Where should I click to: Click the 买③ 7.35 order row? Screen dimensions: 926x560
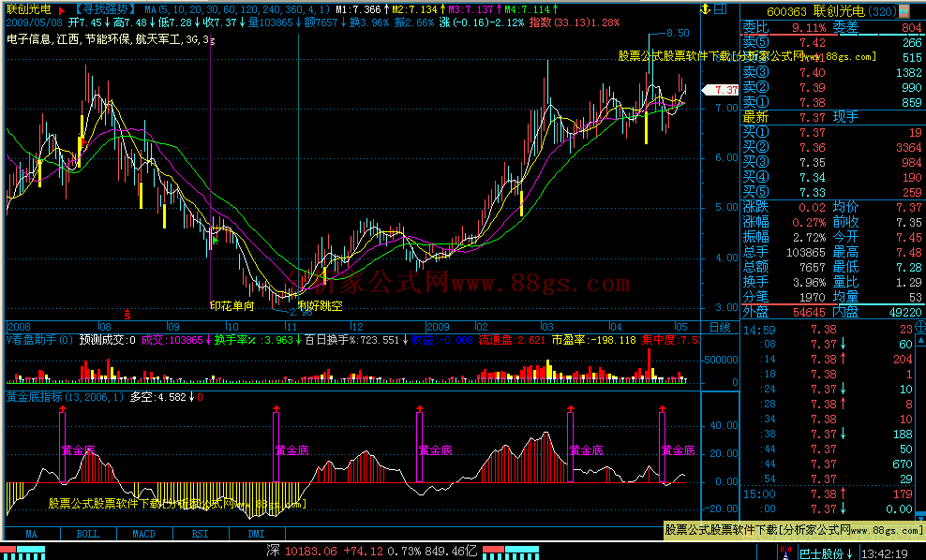[832, 162]
